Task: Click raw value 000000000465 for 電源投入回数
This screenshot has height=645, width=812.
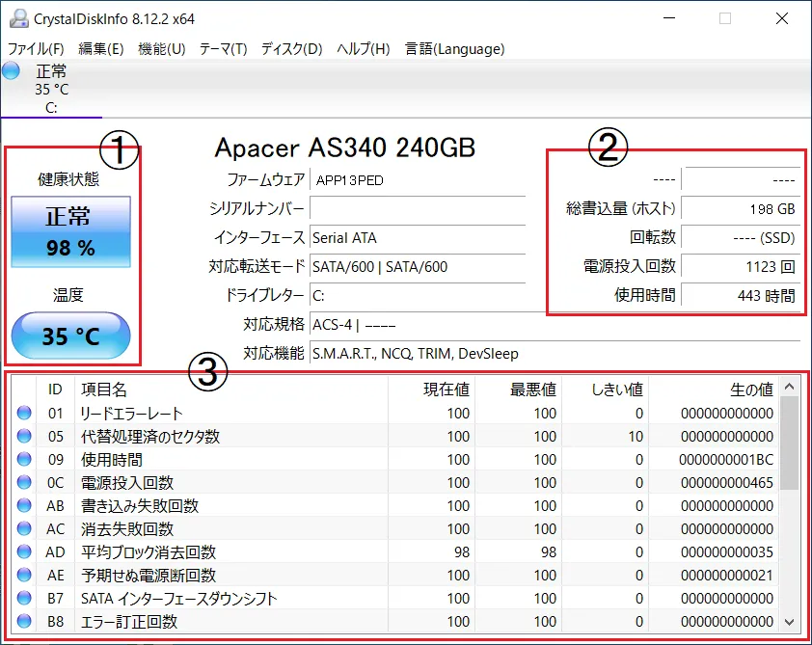Action: click(x=726, y=482)
